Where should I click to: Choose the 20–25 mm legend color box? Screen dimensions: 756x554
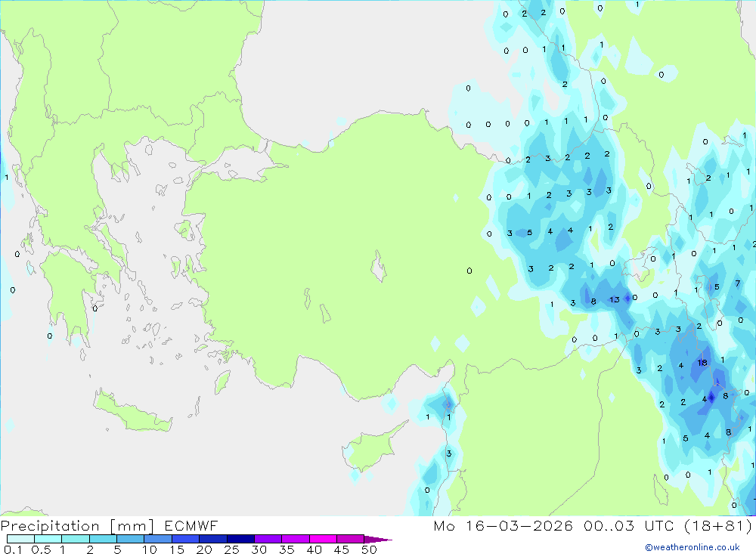(x=213, y=539)
